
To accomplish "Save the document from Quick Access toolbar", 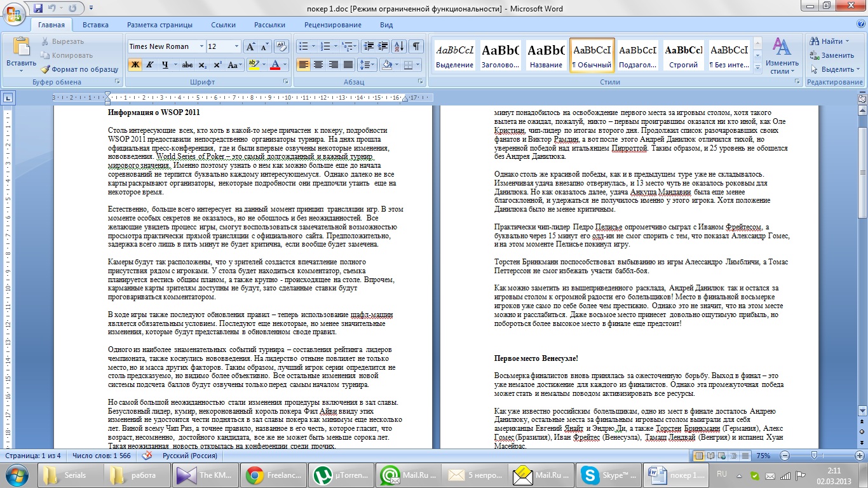I will pyautogui.click(x=38, y=8).
